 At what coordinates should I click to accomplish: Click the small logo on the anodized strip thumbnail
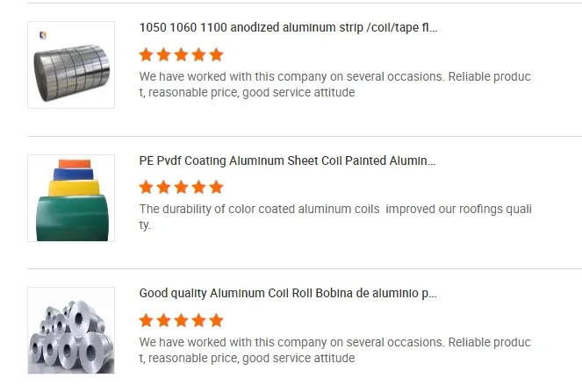click(43, 35)
